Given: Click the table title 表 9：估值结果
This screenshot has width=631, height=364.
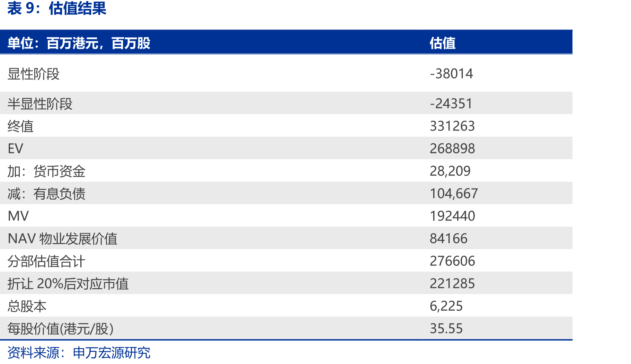Looking at the screenshot, I should (57, 8).
